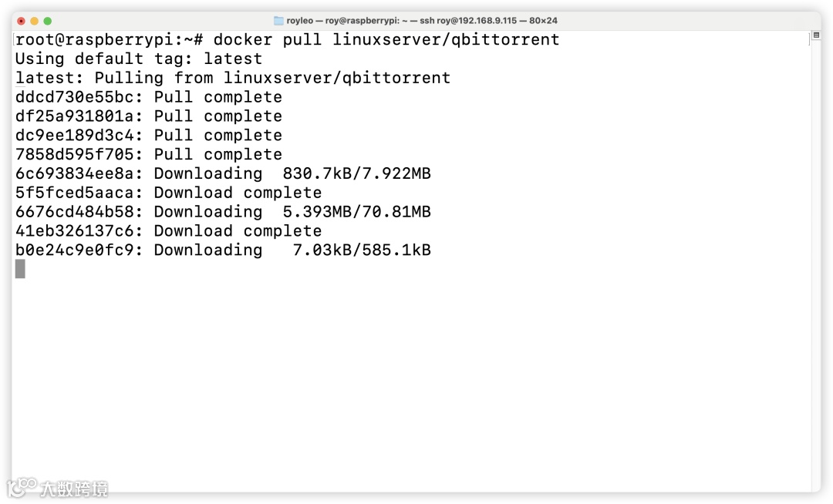Viewport: 833px width, 504px height.
Task: Click the 7.03kB/585.1kB progress text
Action: point(362,250)
